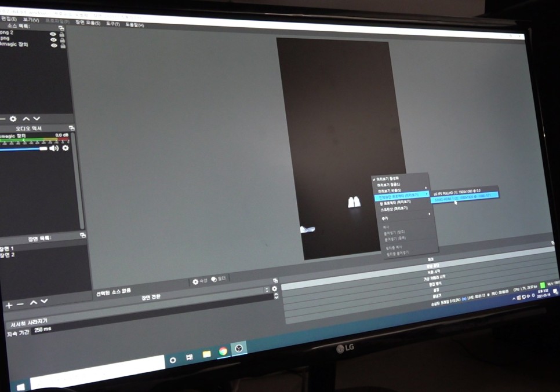Click the Windows Start button

click(21, 387)
